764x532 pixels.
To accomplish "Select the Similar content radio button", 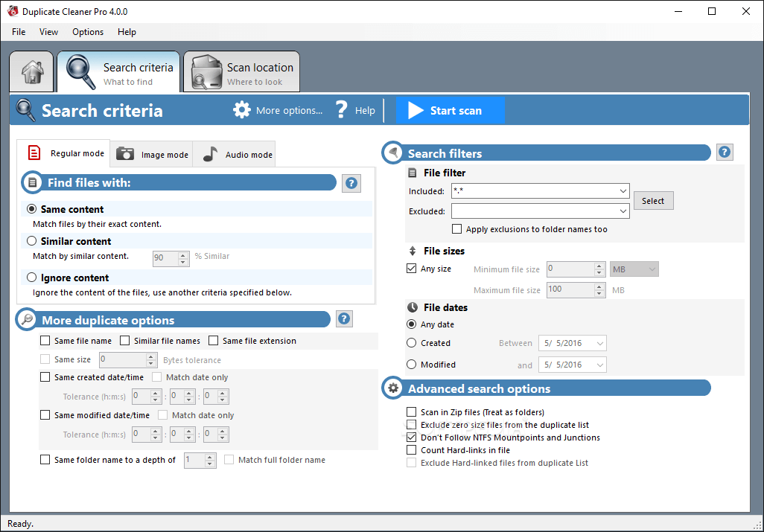I will 31,241.
